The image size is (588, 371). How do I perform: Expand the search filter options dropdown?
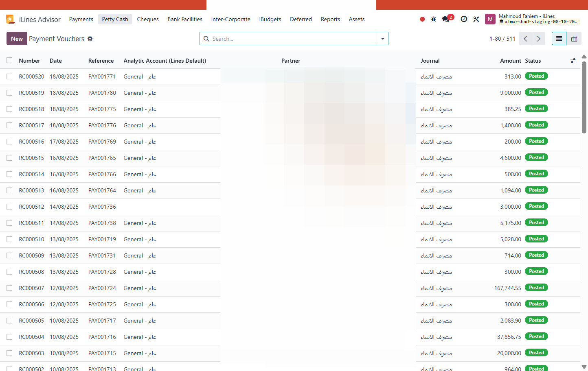click(383, 39)
